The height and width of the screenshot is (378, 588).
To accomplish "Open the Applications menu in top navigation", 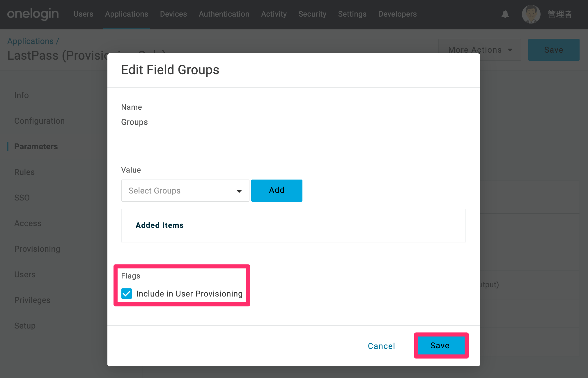I will click(x=127, y=14).
